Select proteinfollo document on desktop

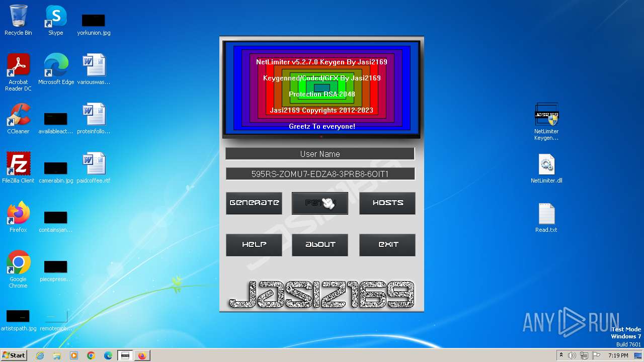point(94,119)
